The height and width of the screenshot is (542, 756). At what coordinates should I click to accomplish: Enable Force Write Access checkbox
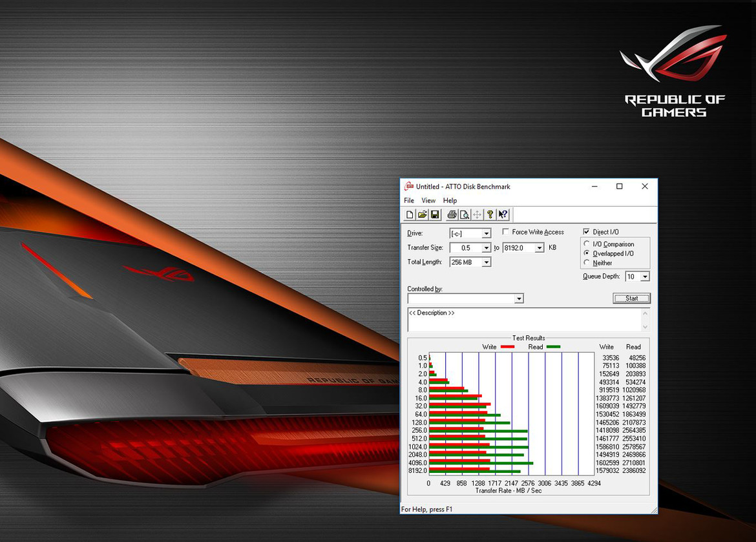[x=505, y=232]
